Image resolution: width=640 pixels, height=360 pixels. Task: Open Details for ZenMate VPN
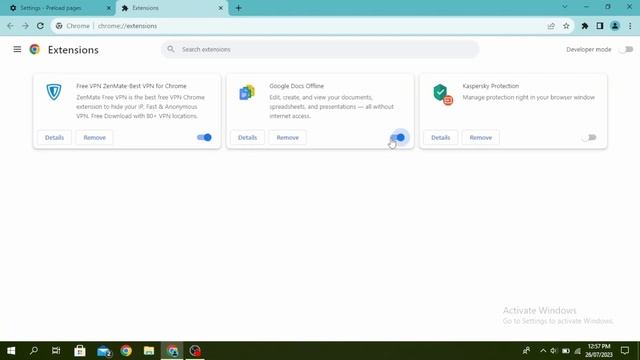[x=54, y=138]
